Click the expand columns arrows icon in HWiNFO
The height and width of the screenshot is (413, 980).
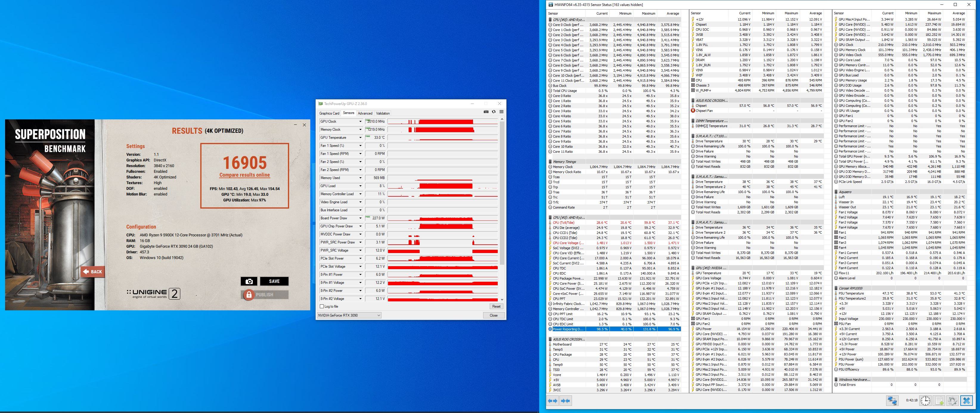click(x=552, y=400)
